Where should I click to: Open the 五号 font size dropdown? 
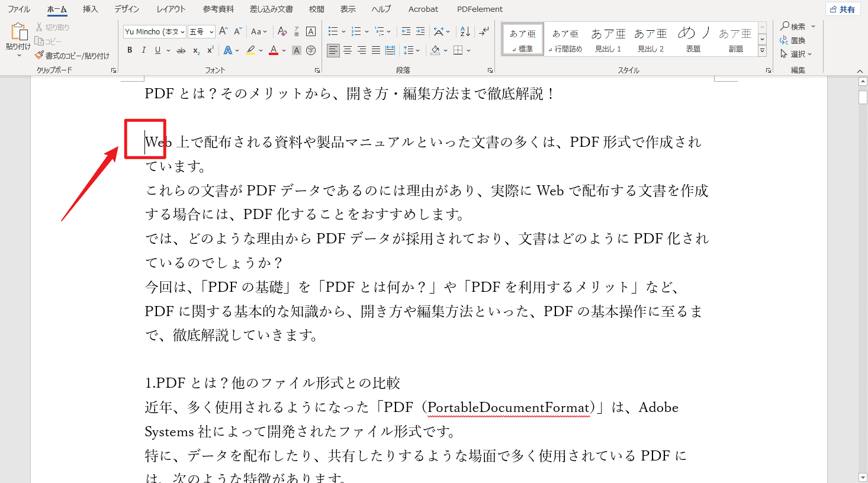tap(211, 32)
